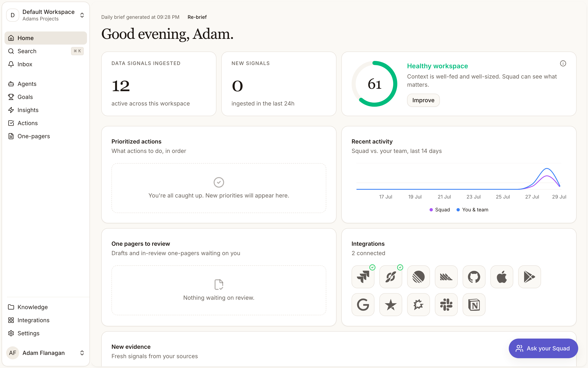This screenshot has width=588, height=368.
Task: Open Integrations in the sidebar
Action: (46, 320)
